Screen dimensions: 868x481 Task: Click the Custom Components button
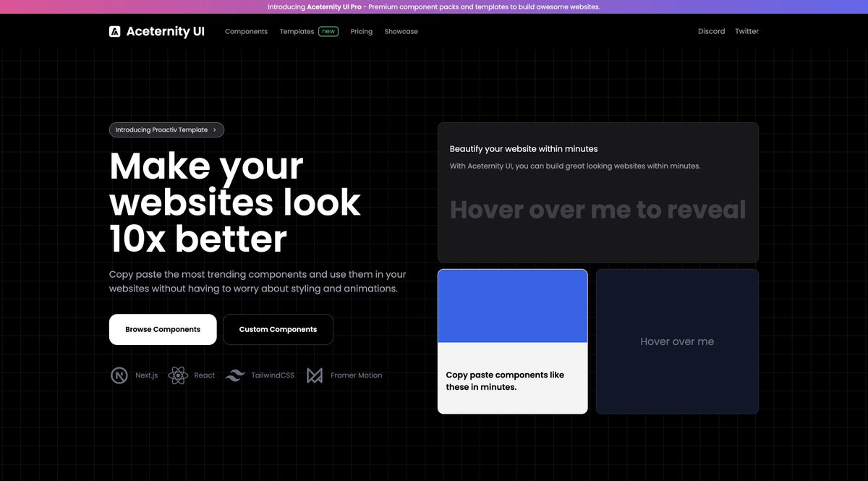point(278,329)
